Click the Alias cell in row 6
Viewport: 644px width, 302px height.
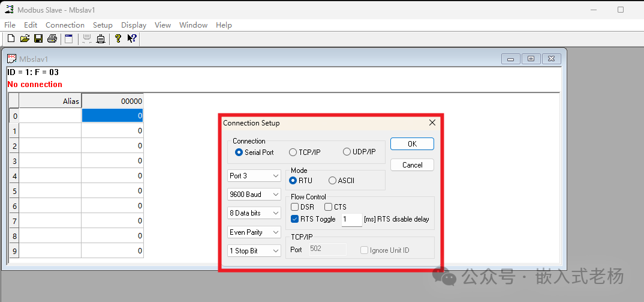pos(50,206)
